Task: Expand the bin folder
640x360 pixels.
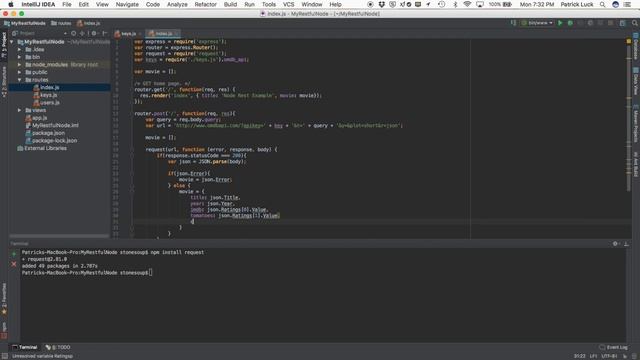Action: [x=19, y=57]
